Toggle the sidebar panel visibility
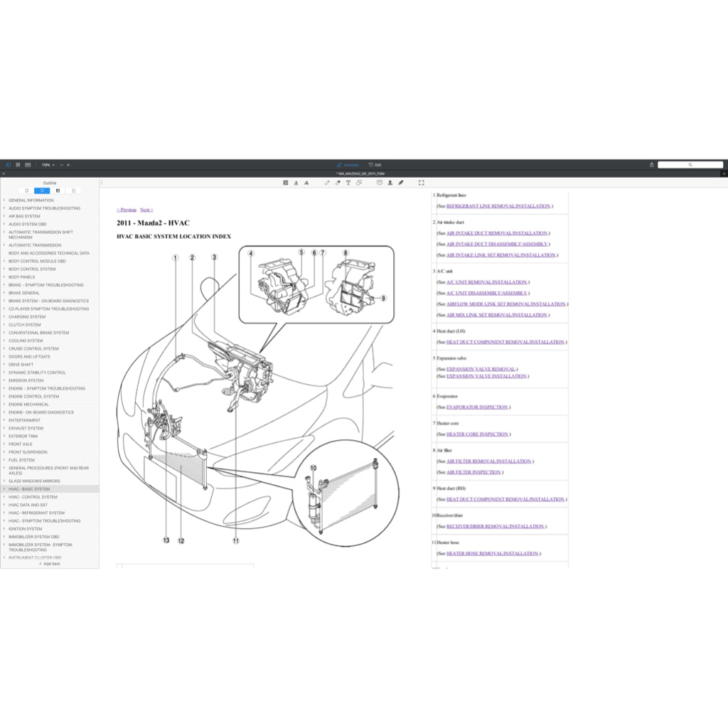Screen dimensions: 728x728 9,164
